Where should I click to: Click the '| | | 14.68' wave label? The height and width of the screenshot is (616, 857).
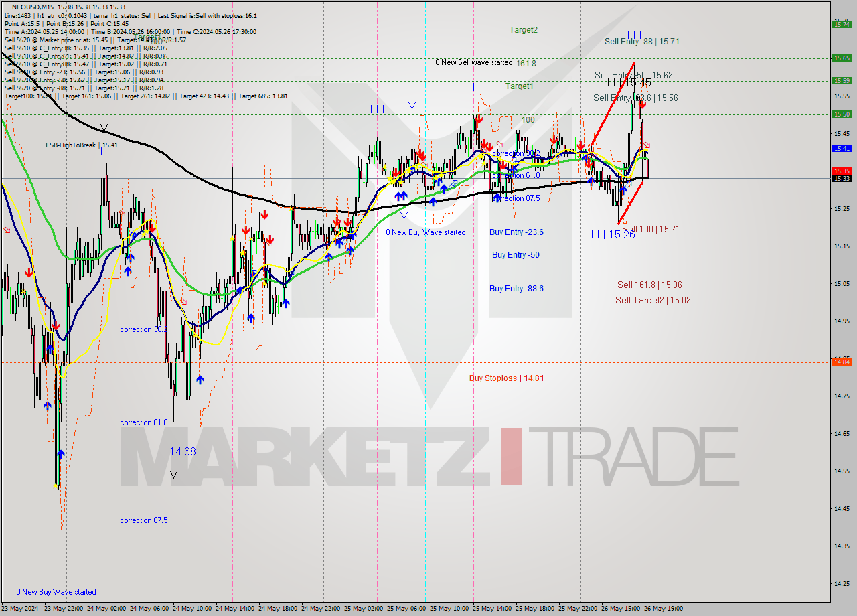(x=173, y=452)
